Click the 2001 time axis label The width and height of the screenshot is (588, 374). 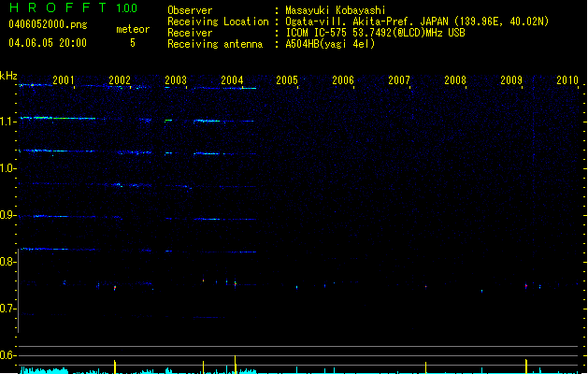pos(63,79)
